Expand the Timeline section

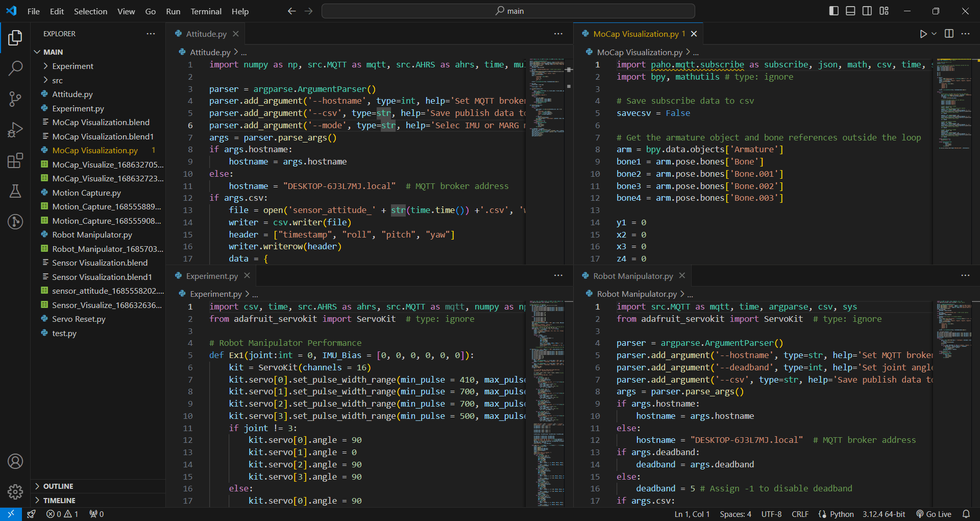point(59,500)
